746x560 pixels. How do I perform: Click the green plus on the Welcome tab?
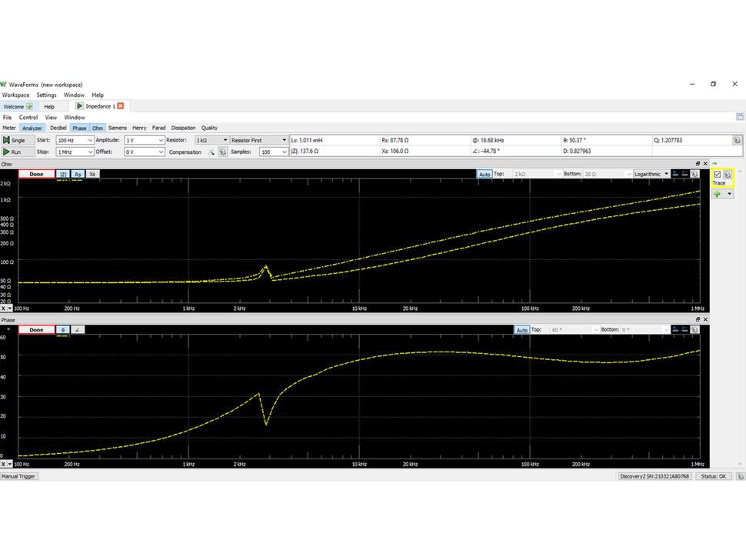coord(29,106)
